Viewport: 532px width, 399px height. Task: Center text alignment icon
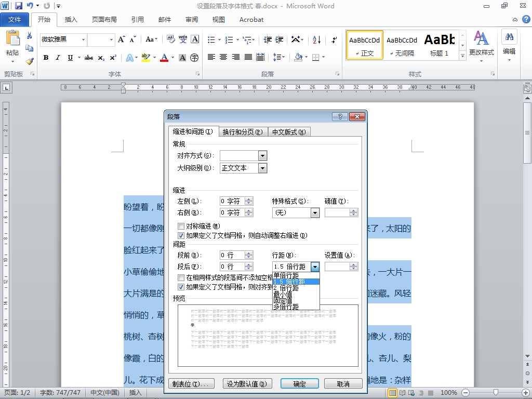223,57
